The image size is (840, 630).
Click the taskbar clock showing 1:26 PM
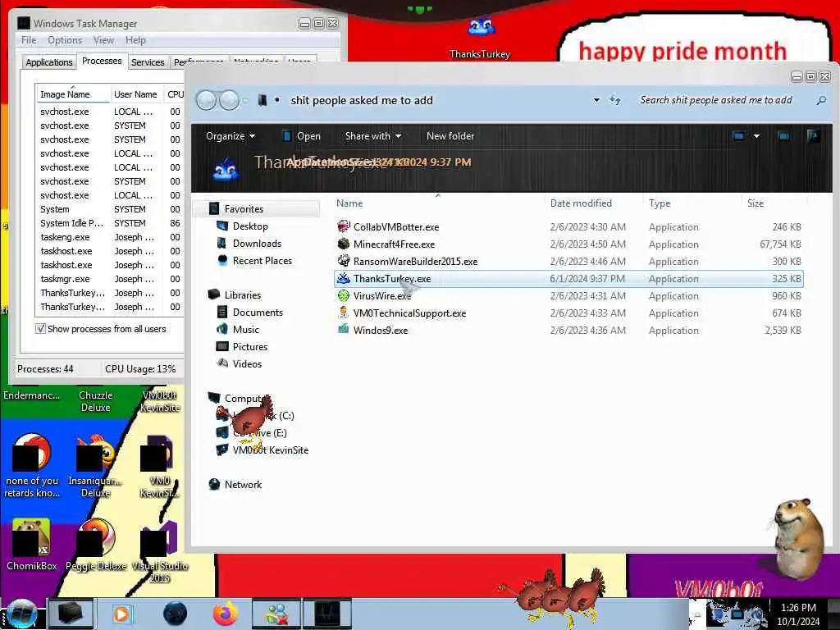coord(797,608)
